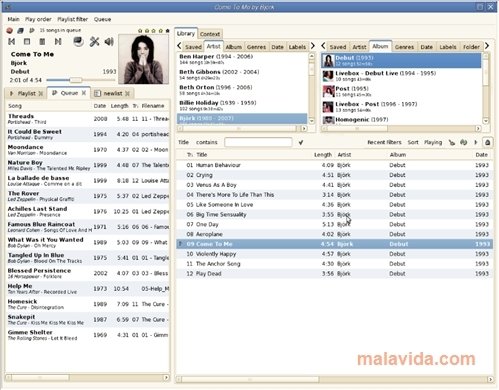Select the Library tab
Image resolution: width=499 pixels, height=390 pixels.
[x=186, y=33]
